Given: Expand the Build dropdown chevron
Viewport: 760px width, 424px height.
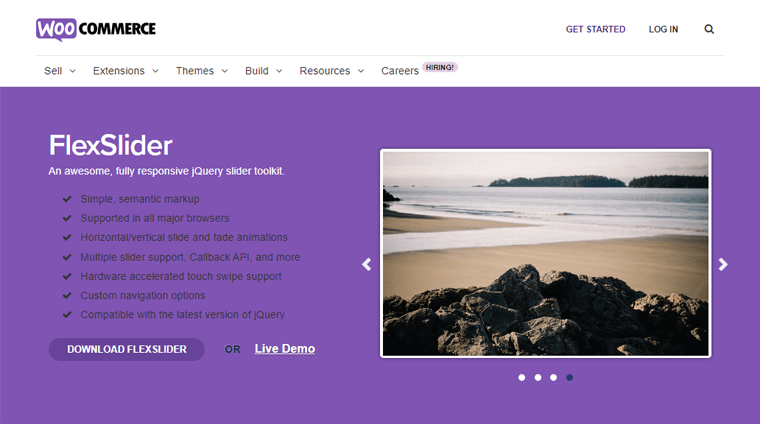Looking at the screenshot, I should (279, 71).
